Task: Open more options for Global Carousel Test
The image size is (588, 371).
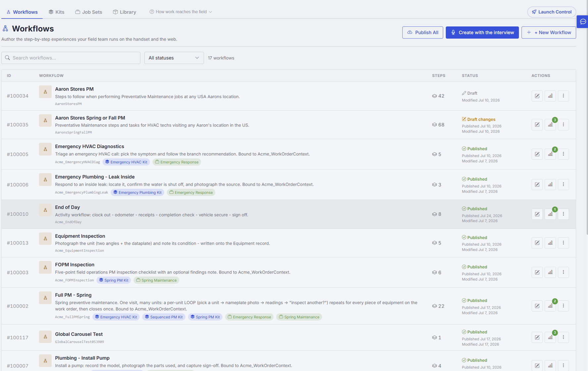Action: 563,337
